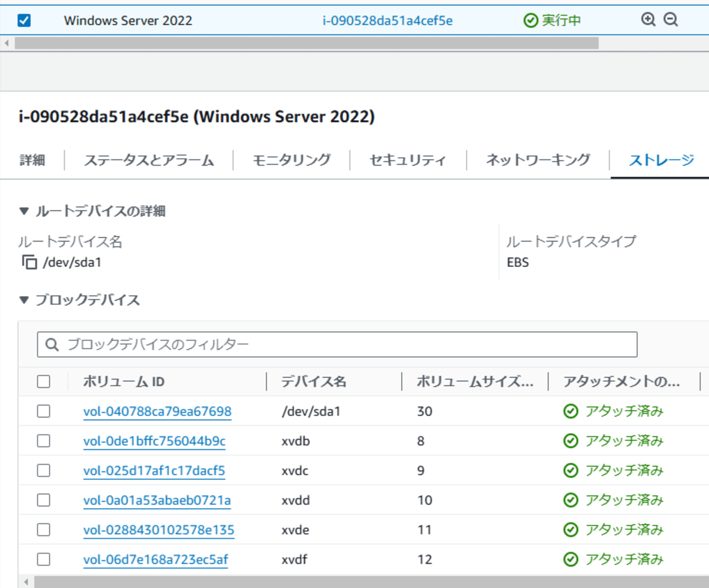Click left arrow of instance list scrollbar
The width and height of the screenshot is (709, 588).
pos(6,43)
